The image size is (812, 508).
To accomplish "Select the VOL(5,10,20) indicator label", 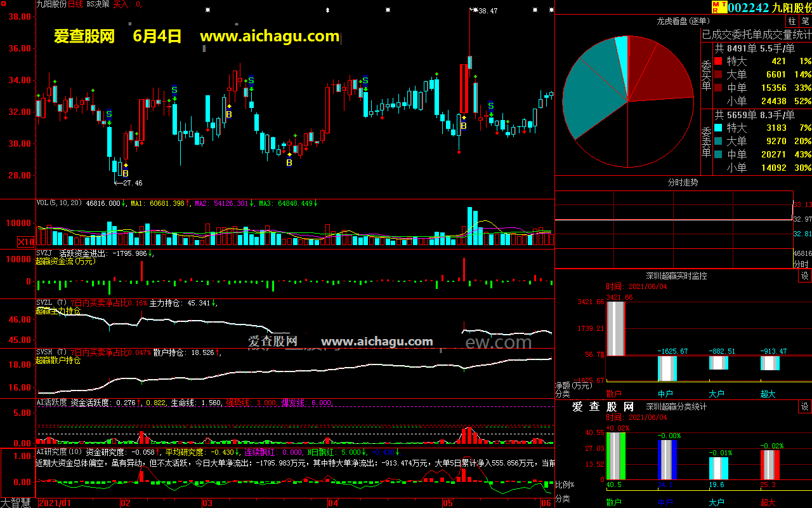I will (60, 203).
